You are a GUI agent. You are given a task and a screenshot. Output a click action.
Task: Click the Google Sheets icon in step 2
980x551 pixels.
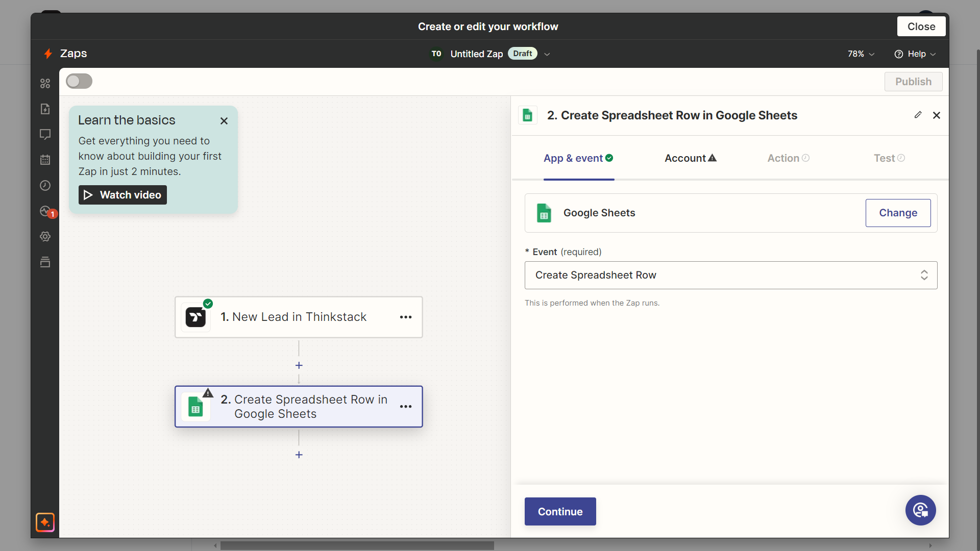coord(195,406)
